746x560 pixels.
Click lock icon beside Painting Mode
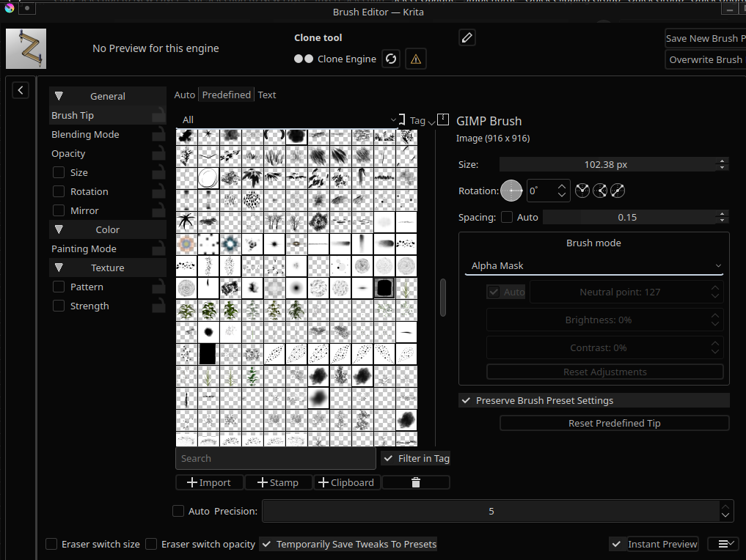(159, 248)
